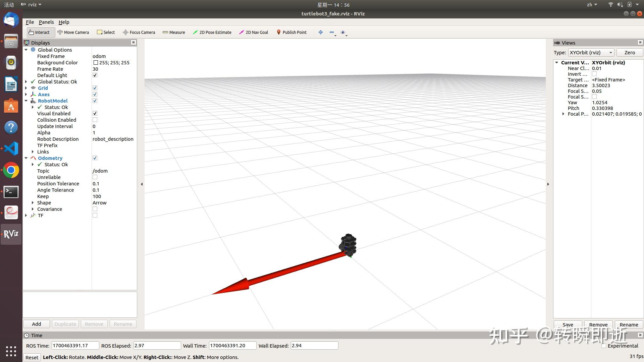
Task: Select the 2D Nav Goal tool
Action: [254, 32]
